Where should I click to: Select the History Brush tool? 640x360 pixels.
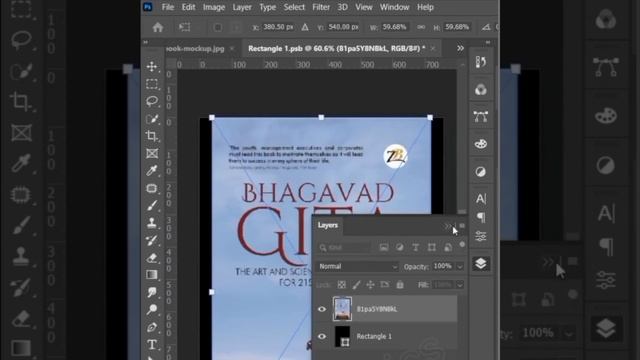coord(152,240)
